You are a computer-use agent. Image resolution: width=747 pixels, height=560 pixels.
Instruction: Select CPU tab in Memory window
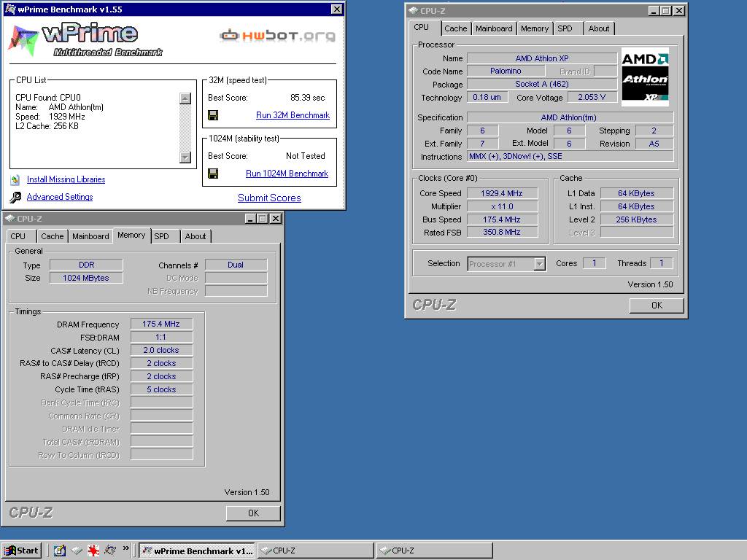coord(20,236)
